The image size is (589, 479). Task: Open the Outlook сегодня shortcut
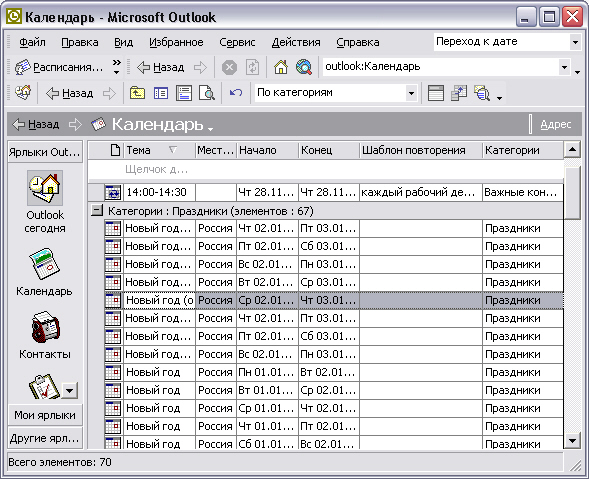coord(45,202)
